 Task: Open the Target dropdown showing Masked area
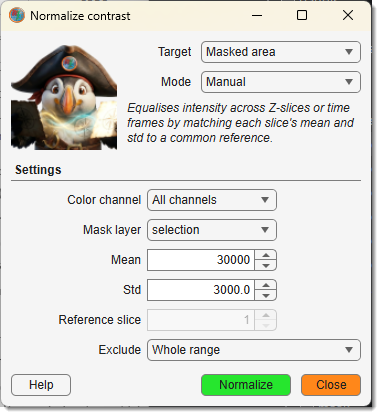(x=281, y=52)
